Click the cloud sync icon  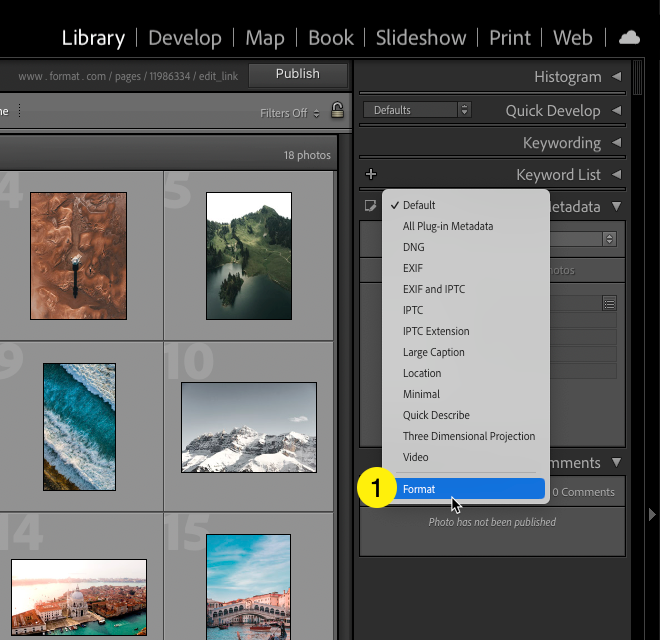pyautogui.click(x=629, y=38)
